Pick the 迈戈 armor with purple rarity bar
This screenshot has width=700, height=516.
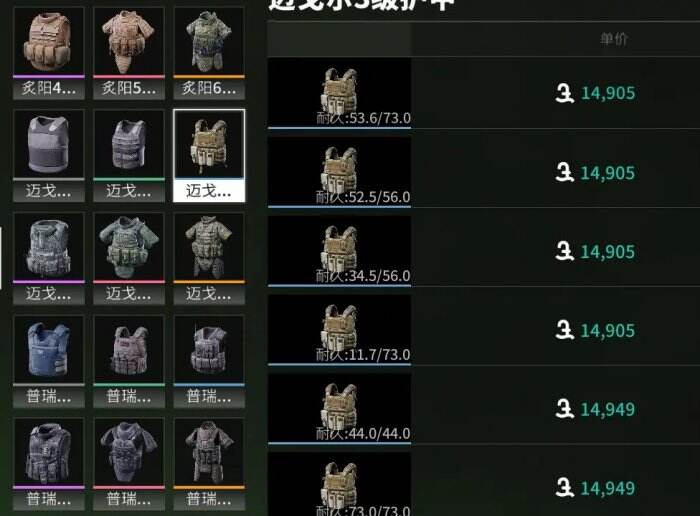49,258
